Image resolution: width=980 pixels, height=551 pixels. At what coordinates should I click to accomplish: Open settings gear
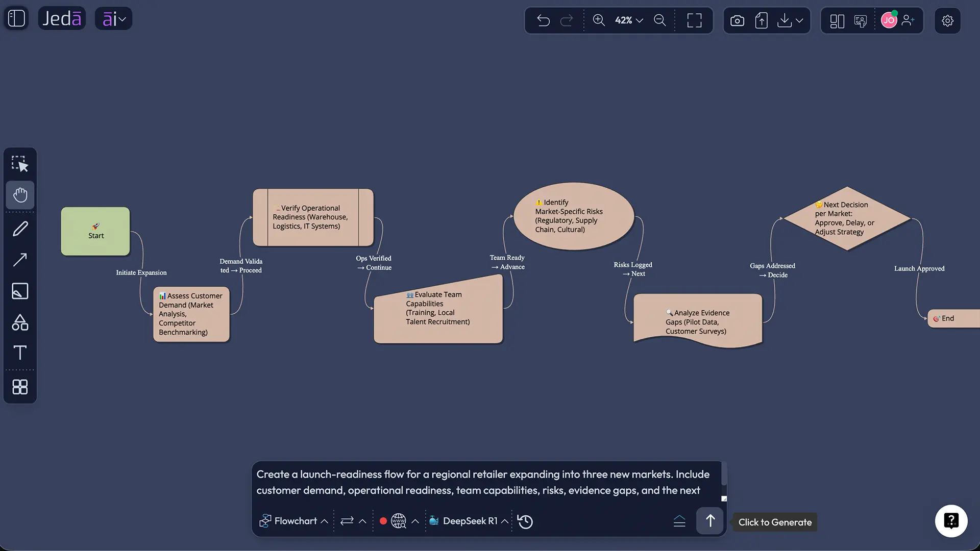(947, 21)
